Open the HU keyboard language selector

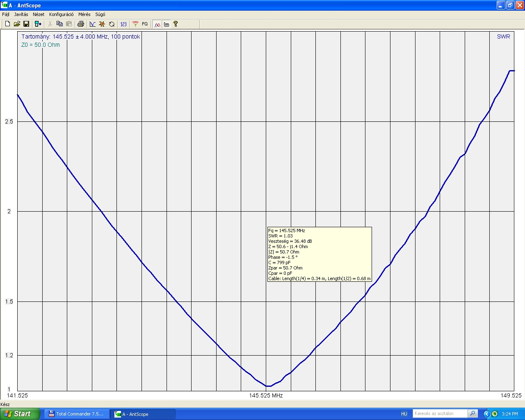404,414
